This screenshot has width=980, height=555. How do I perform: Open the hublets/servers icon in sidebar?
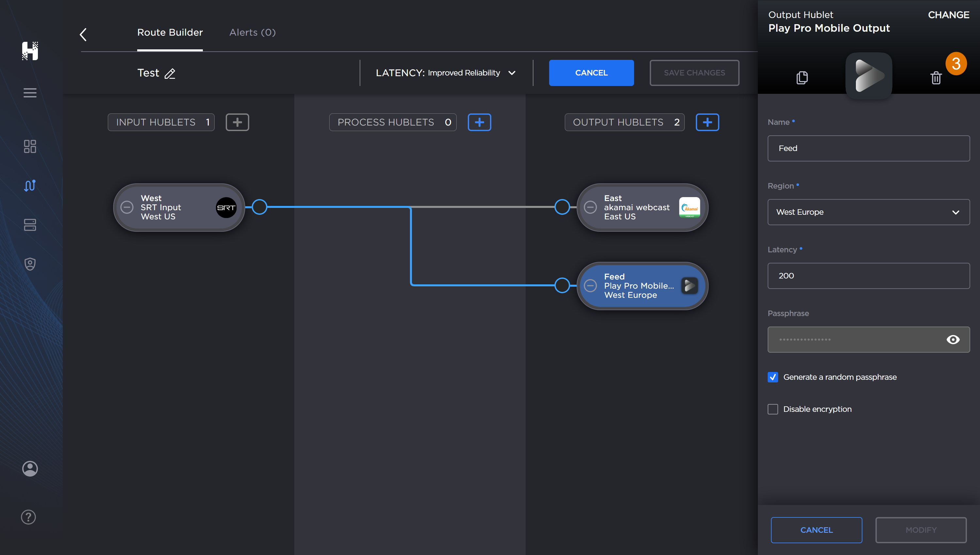pyautogui.click(x=30, y=225)
